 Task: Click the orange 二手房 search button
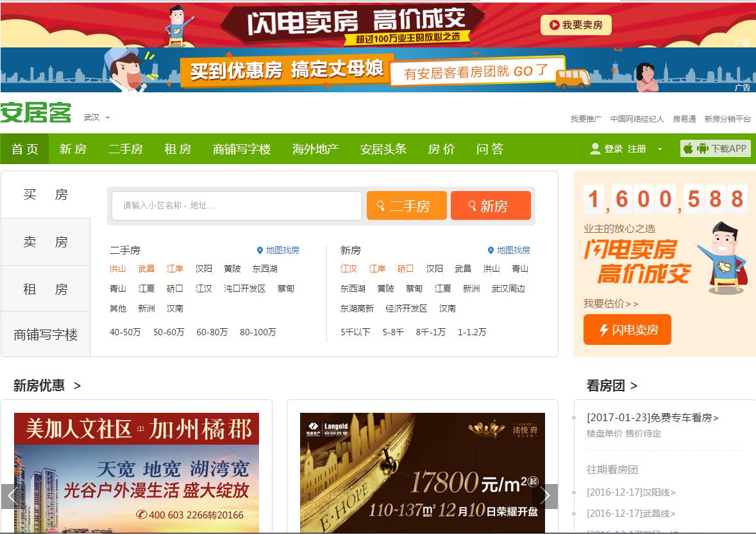click(x=407, y=206)
